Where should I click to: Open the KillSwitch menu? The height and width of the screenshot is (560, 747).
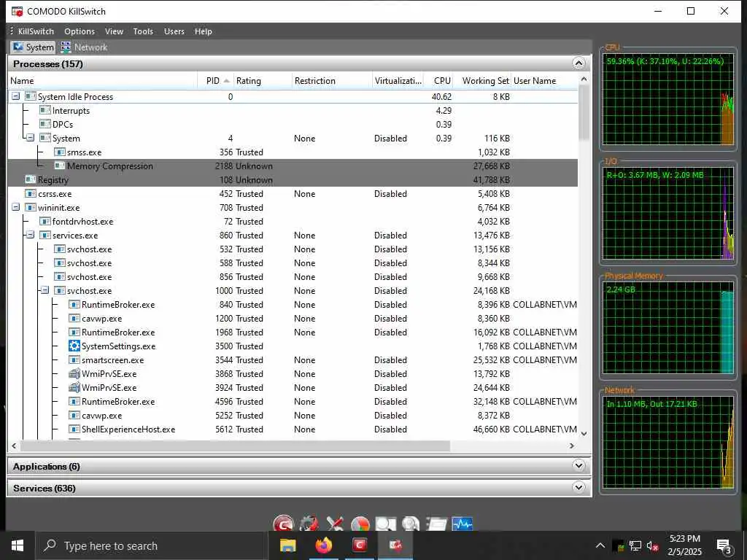click(x=36, y=31)
